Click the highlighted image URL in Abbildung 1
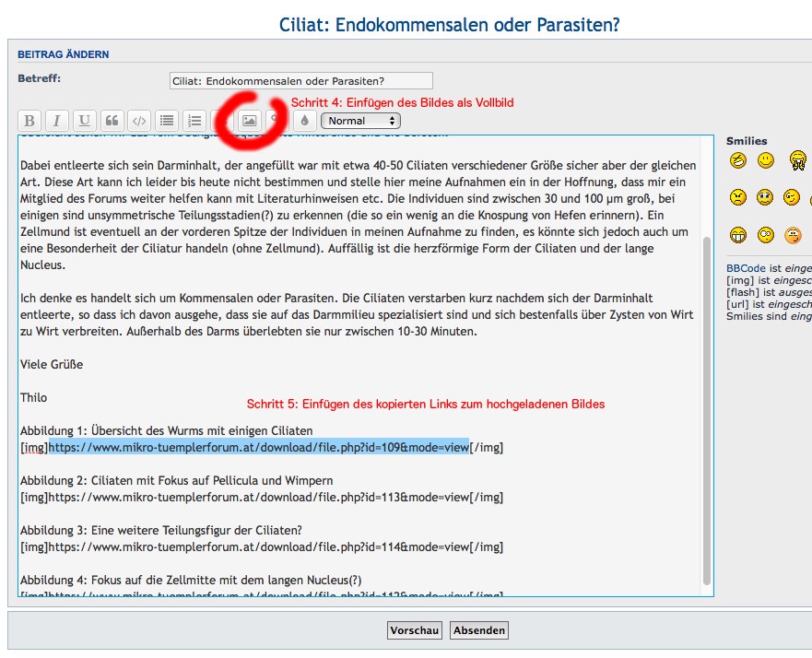The height and width of the screenshot is (658, 812). [x=258, y=448]
